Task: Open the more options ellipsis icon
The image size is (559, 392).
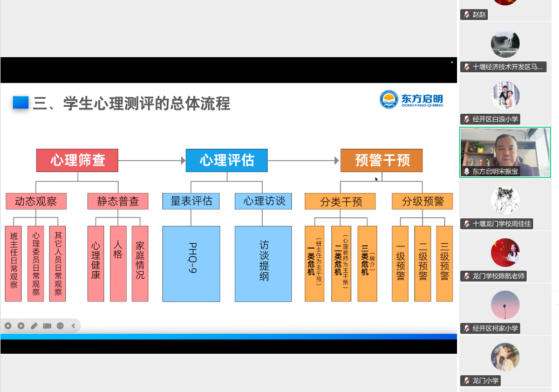Action: (x=60, y=326)
